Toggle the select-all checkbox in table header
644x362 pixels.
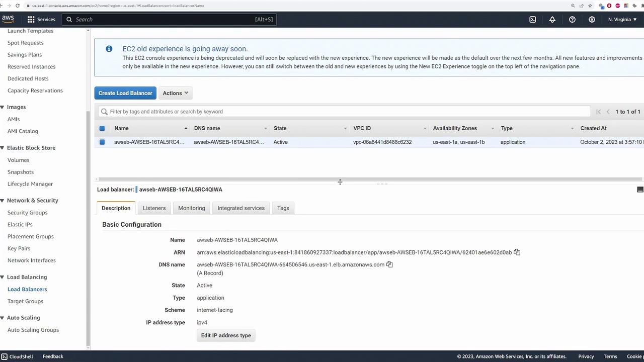[x=102, y=128]
